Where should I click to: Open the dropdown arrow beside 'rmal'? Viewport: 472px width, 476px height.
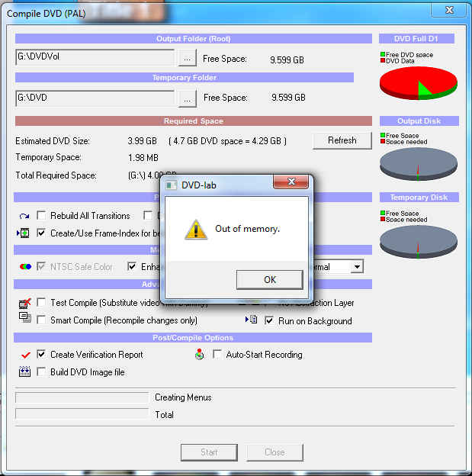[x=358, y=267]
